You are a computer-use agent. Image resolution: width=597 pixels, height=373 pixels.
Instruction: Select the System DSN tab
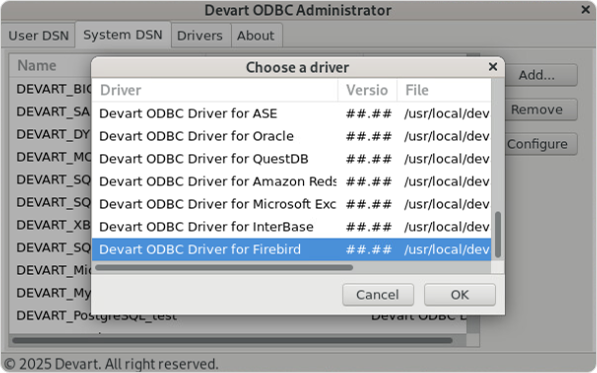(x=123, y=35)
